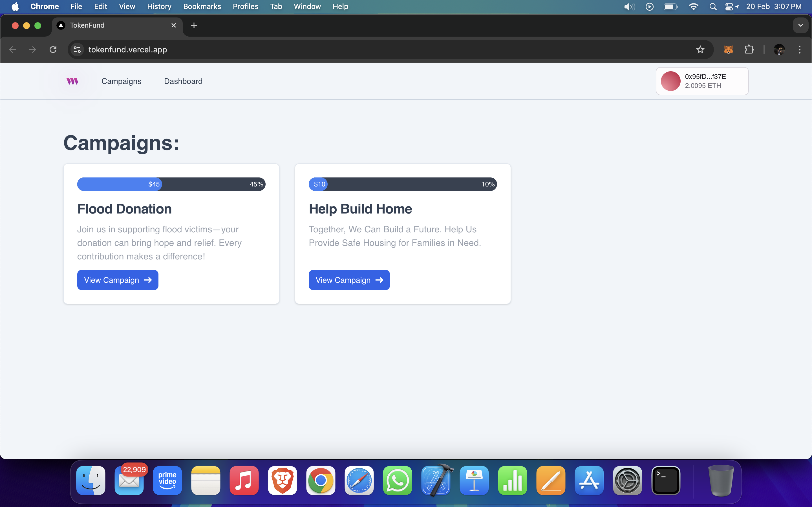This screenshot has height=507, width=812.
Task: Open the MetaMask fox extension icon
Action: pyautogui.click(x=728, y=50)
